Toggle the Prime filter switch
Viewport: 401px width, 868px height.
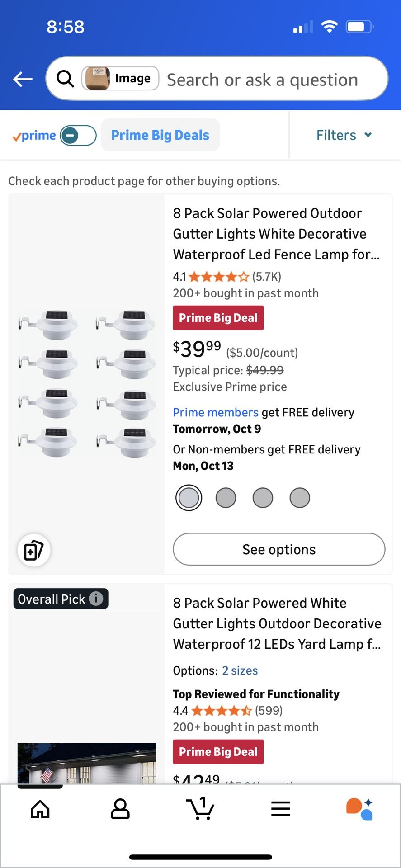click(x=78, y=135)
